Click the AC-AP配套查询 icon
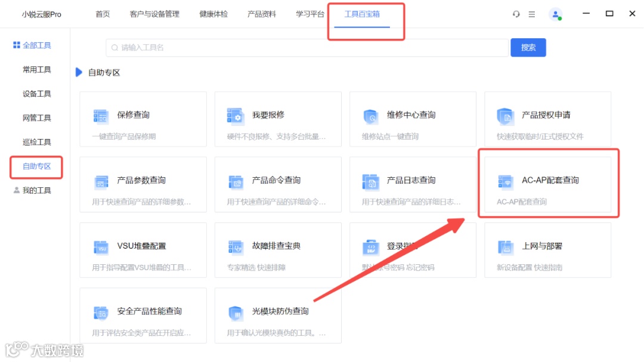The height and width of the screenshot is (362, 644). [x=506, y=182]
